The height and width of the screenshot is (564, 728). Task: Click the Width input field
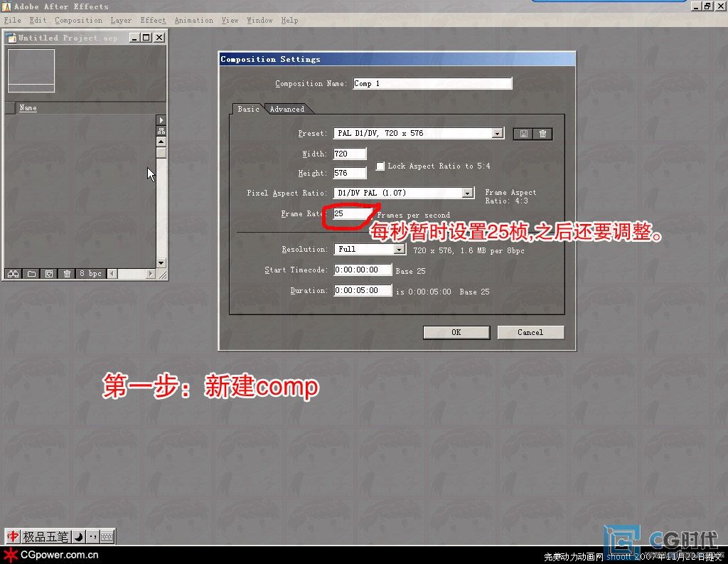pos(350,154)
